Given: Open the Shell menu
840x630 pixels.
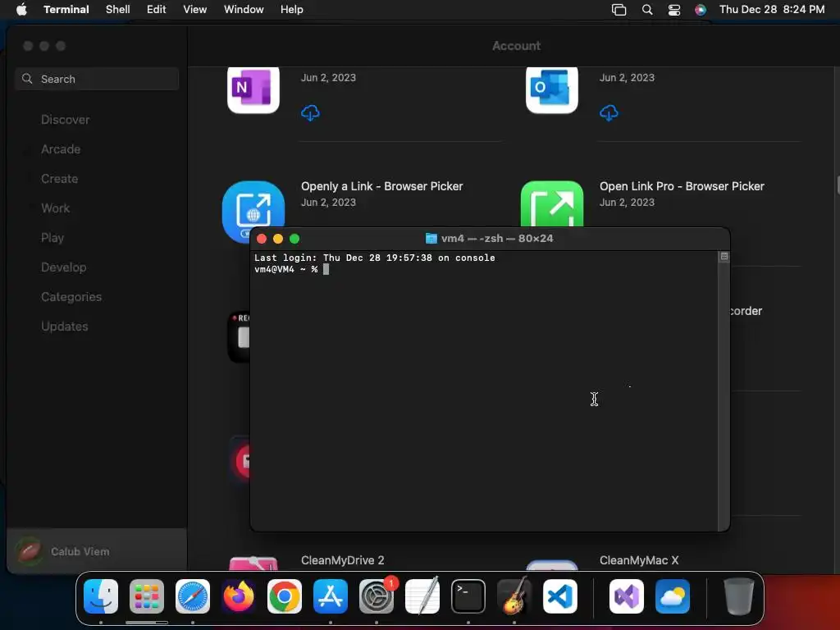Looking at the screenshot, I should coord(118,9).
